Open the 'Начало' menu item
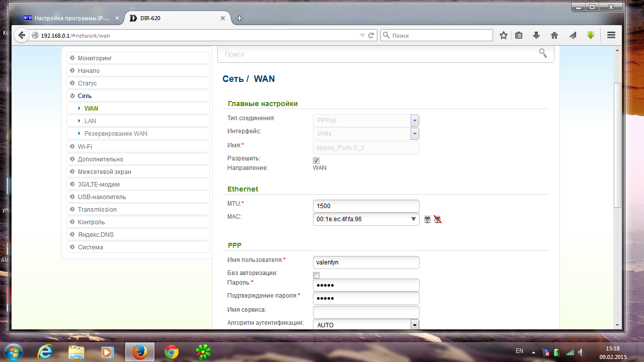The image size is (644, 362). click(x=138, y=70)
